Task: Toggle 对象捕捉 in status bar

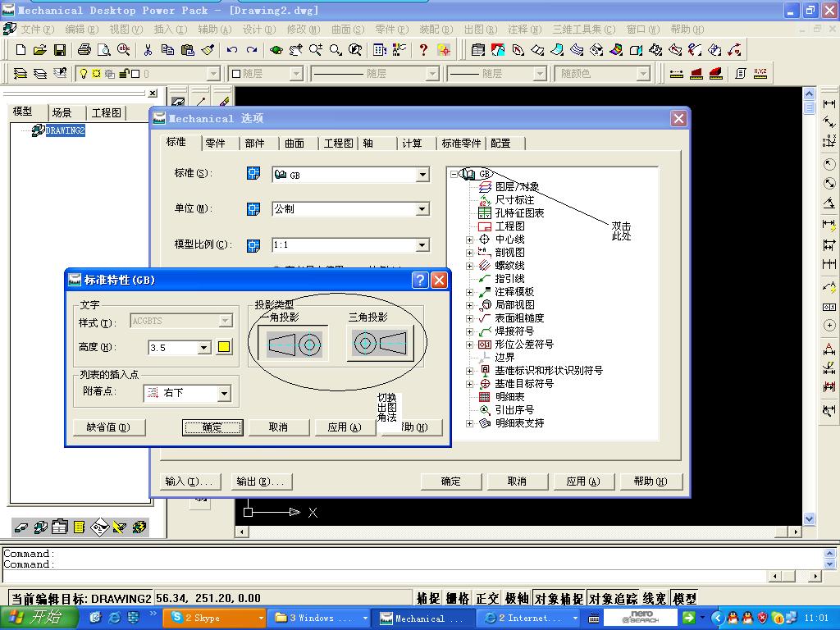Action: tap(559, 598)
